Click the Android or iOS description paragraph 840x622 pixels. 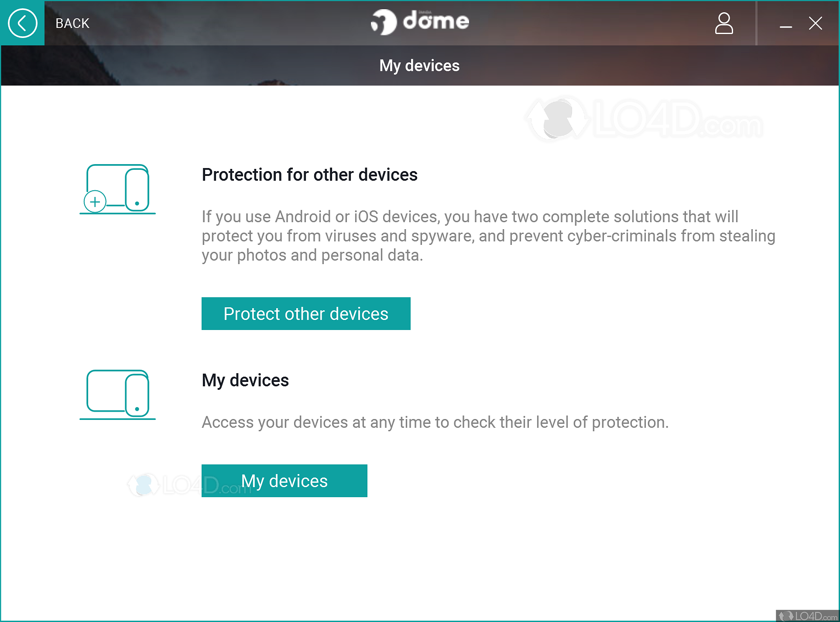point(488,236)
